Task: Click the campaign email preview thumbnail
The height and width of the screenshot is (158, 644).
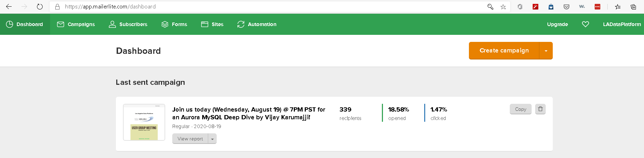Action: [x=144, y=122]
